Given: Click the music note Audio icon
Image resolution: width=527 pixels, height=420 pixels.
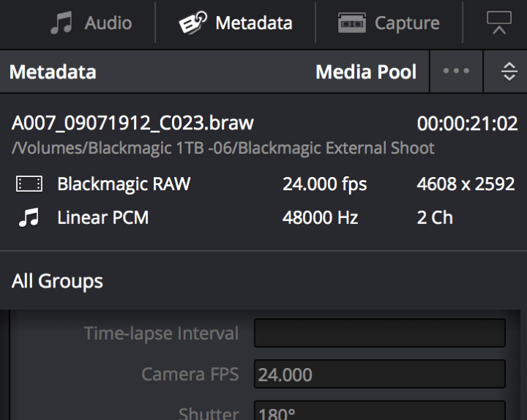Looking at the screenshot, I should click(61, 23).
